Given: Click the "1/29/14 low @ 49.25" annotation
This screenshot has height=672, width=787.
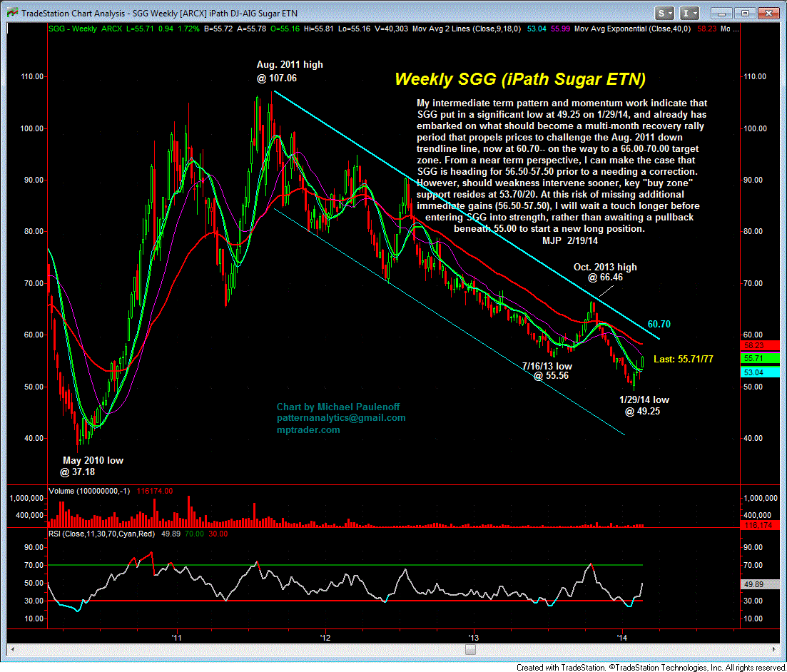Looking at the screenshot, I should [x=644, y=405].
